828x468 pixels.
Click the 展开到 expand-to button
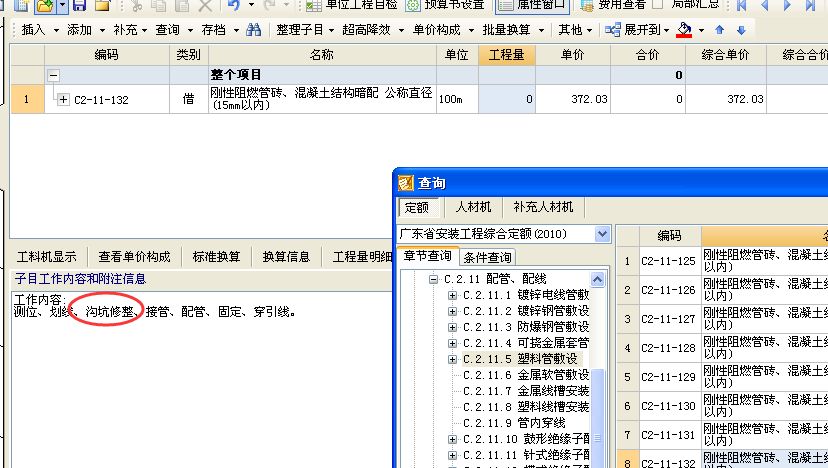(x=637, y=30)
